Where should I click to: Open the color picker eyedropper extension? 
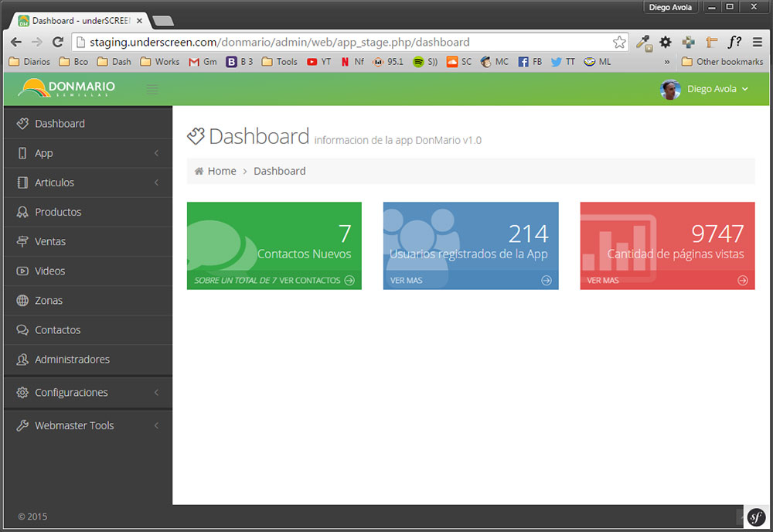pyautogui.click(x=644, y=43)
